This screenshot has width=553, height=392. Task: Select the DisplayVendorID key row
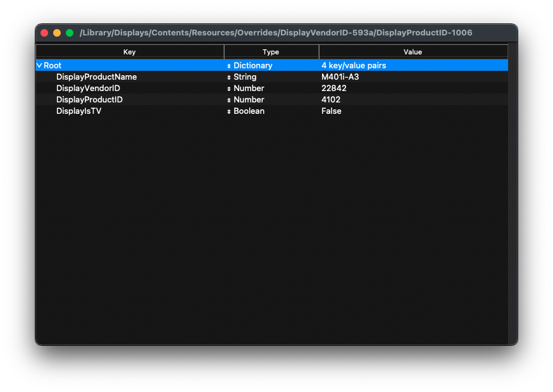click(x=88, y=89)
